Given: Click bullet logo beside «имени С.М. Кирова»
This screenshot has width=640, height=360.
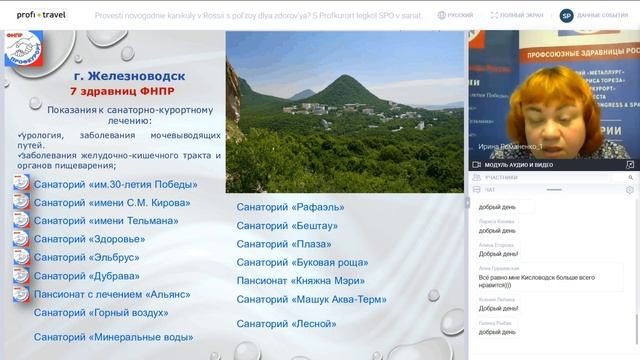Looking at the screenshot, I should click(21, 201).
